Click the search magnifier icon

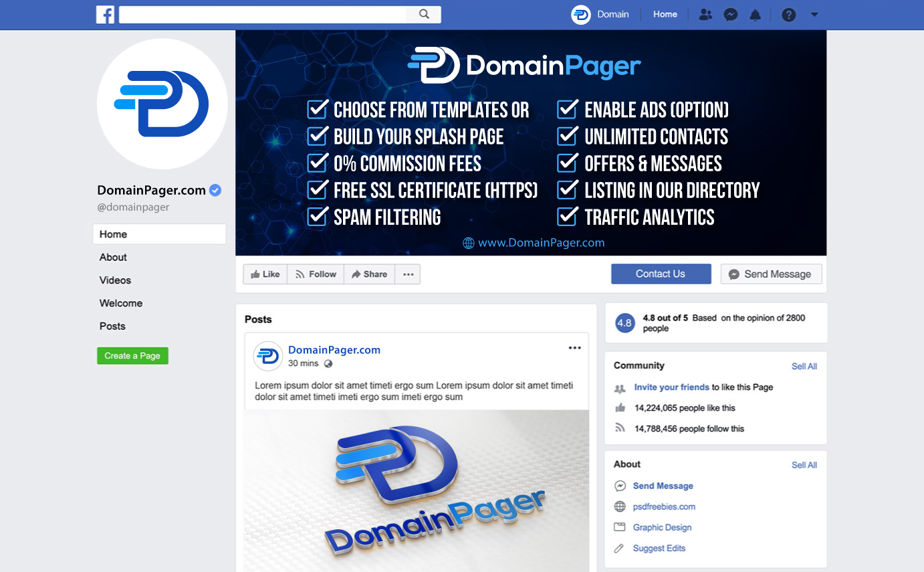[x=424, y=14]
